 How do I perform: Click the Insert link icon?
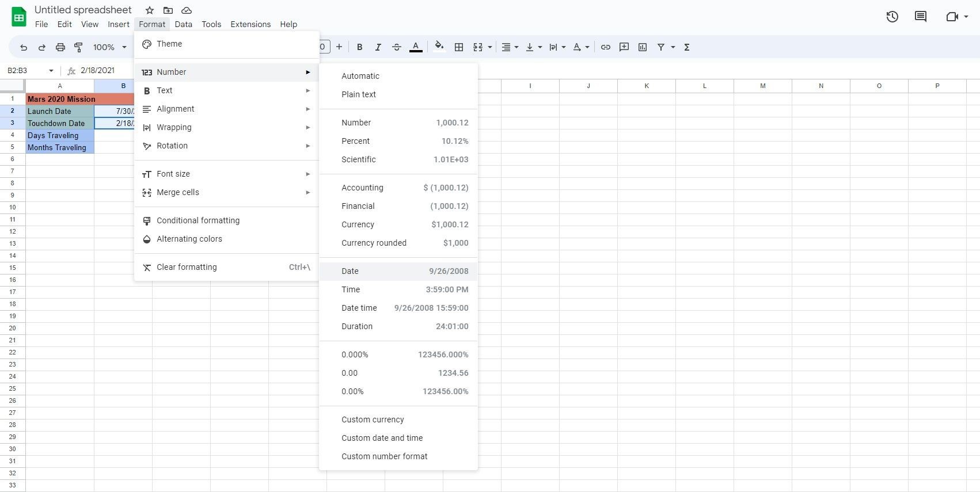[x=606, y=47]
